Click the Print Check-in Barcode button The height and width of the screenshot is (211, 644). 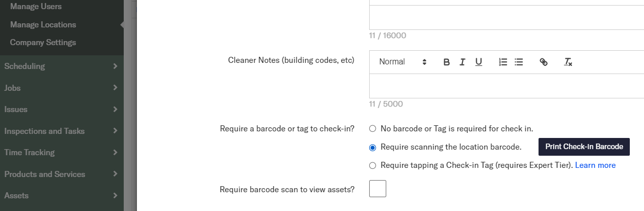point(584,147)
